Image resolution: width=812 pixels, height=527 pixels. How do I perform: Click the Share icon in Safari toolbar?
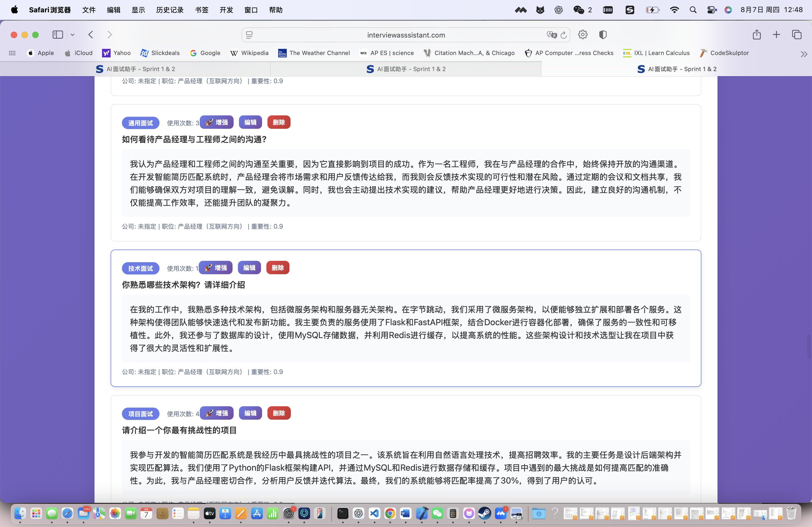(x=756, y=35)
